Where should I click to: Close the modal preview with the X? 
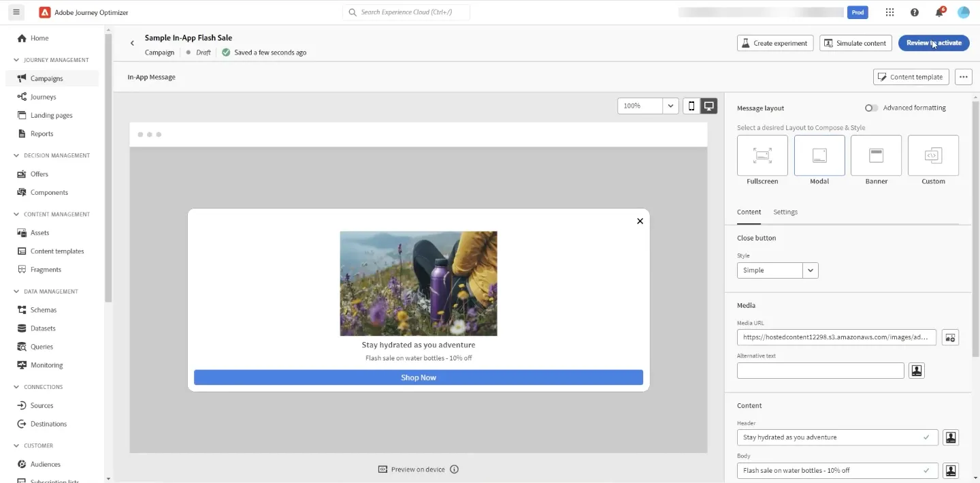pos(640,221)
